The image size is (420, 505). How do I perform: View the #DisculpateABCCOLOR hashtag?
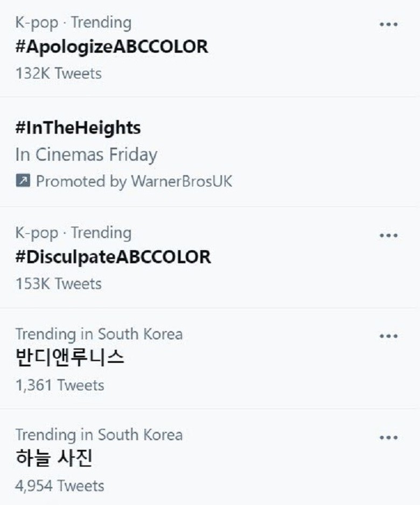point(113,257)
